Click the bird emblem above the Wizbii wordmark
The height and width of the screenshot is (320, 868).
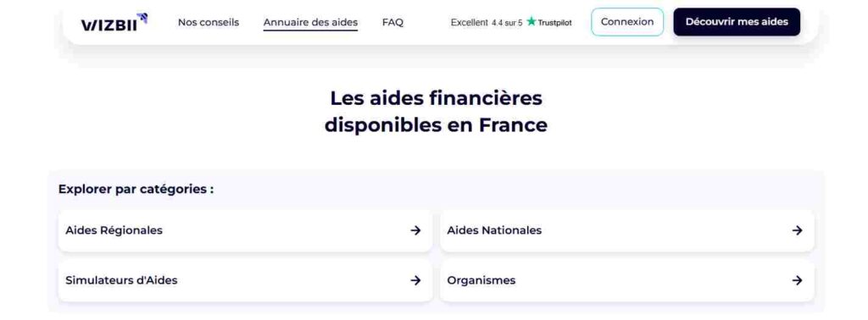(142, 18)
